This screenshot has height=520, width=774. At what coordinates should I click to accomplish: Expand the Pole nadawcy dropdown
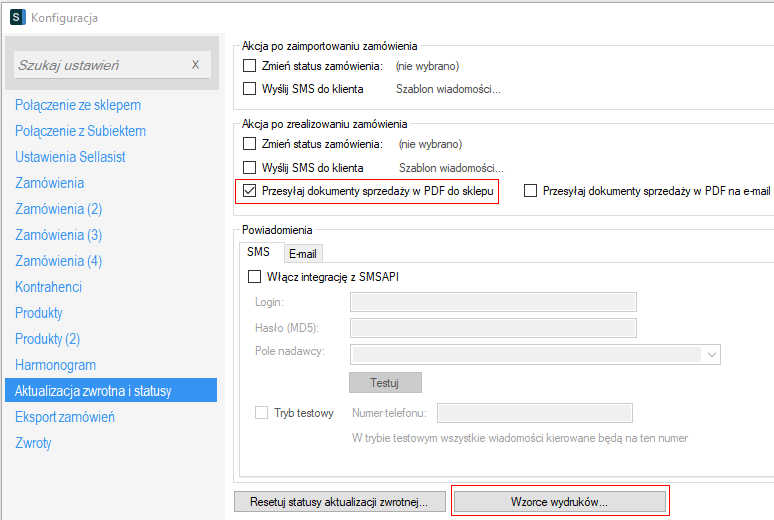click(711, 354)
